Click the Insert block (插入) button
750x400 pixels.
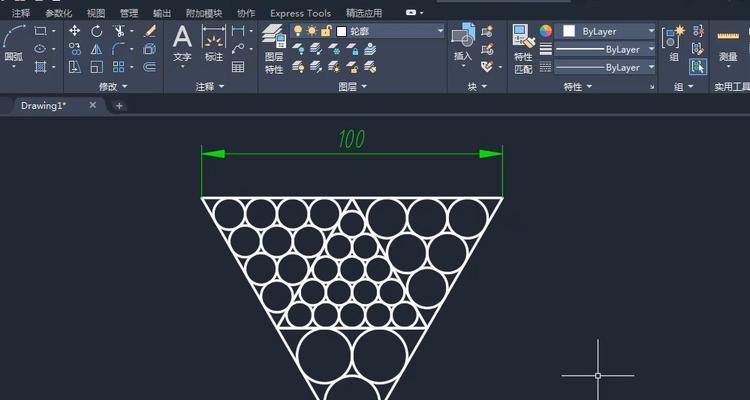pyautogui.click(x=463, y=43)
